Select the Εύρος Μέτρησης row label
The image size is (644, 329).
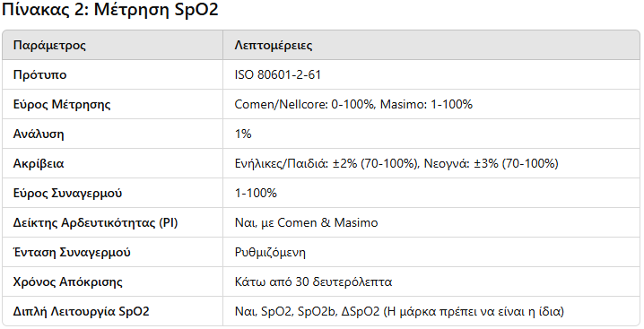coord(62,104)
